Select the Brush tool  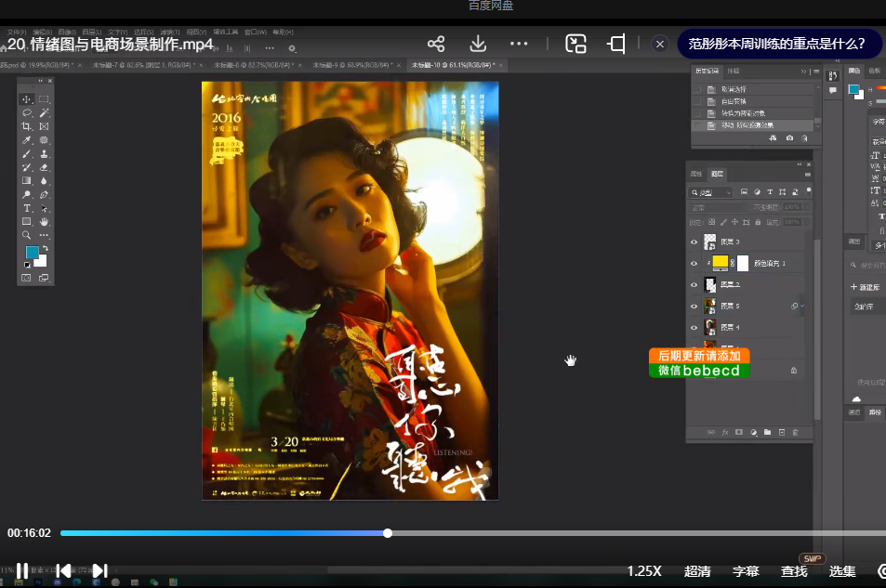pos(27,153)
